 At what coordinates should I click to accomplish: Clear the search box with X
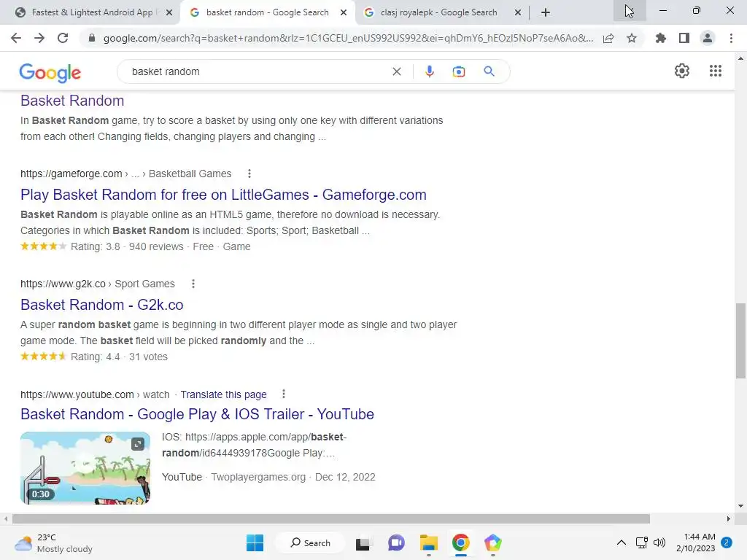396,71
